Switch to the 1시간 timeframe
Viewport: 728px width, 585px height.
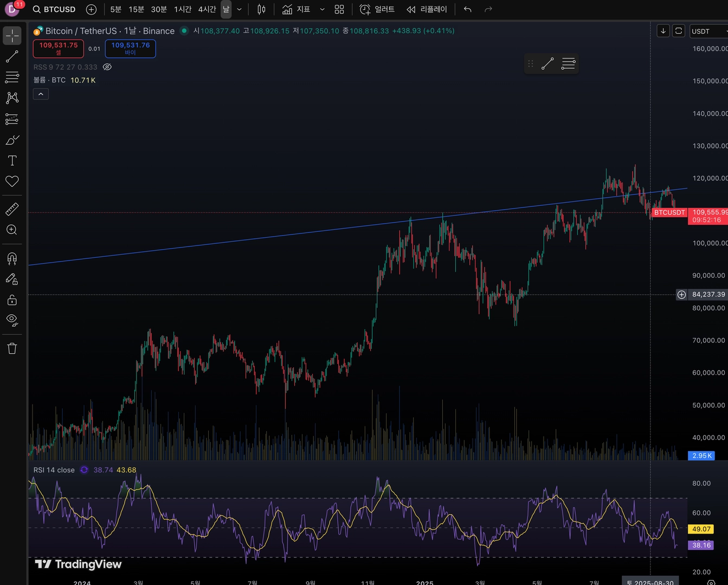(x=183, y=9)
